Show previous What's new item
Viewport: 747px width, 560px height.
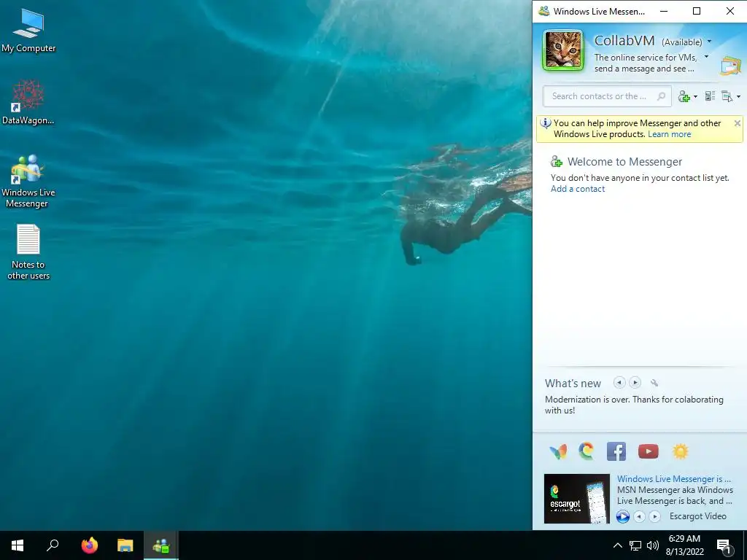[x=619, y=382]
